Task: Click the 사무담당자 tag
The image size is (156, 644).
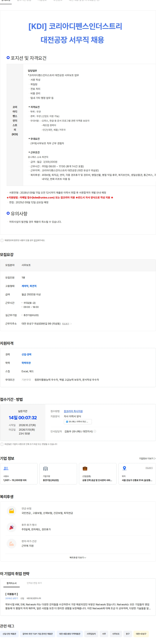Action: [91, 634]
